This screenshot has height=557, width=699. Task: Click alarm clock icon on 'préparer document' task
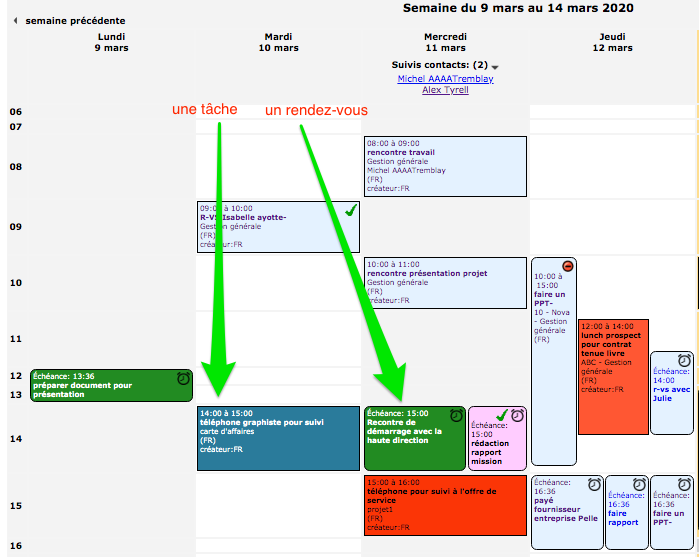coord(183,379)
